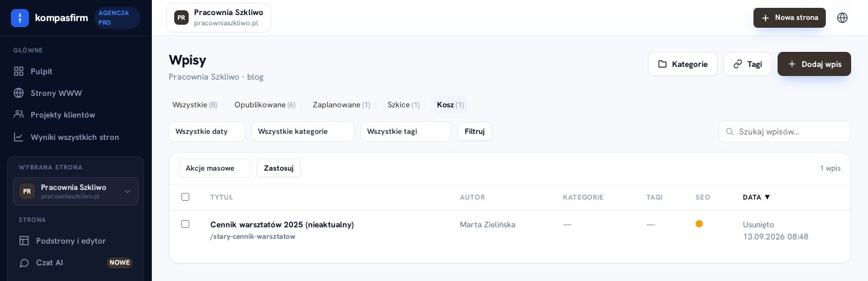Click the link icon on Tagi button

[738, 64]
